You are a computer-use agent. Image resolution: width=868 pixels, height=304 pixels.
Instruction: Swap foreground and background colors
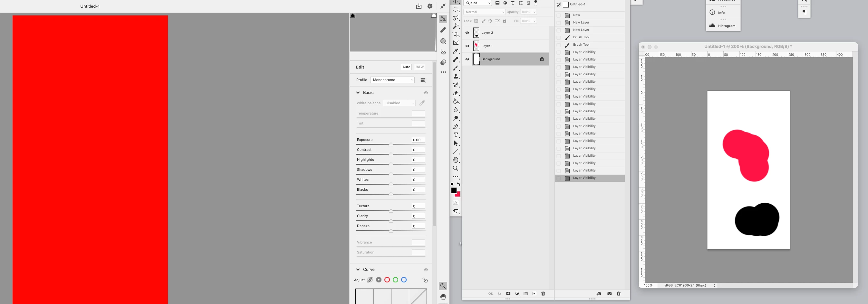click(458, 184)
